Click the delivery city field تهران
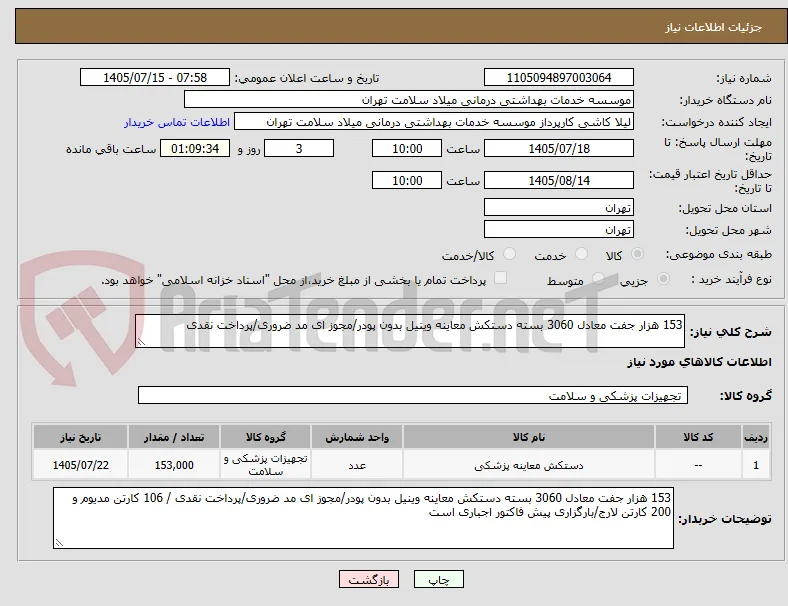 559,230
